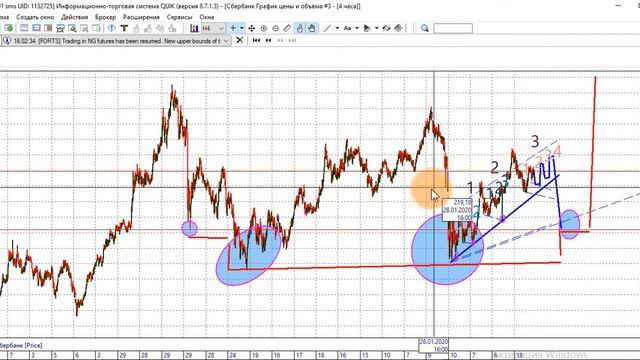Expand the Aa text tool dropdown
Viewport: 640px width, 360px height.
[x=357, y=28]
